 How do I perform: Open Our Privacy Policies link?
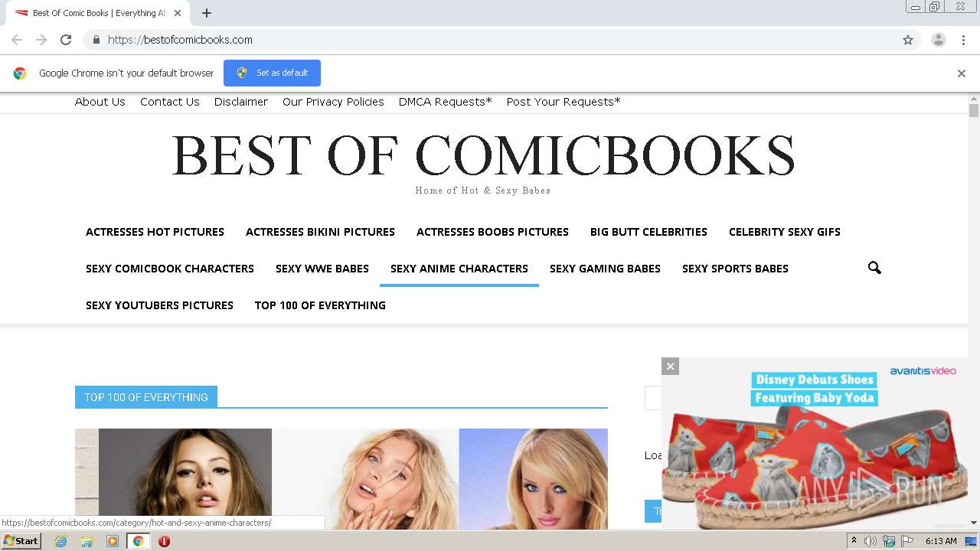(x=333, y=102)
